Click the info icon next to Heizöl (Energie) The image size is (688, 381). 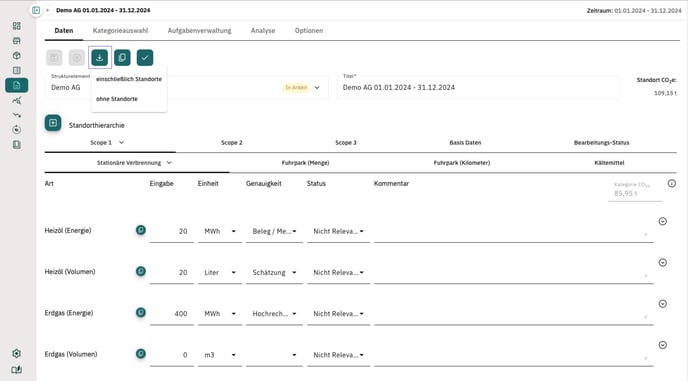click(x=140, y=230)
